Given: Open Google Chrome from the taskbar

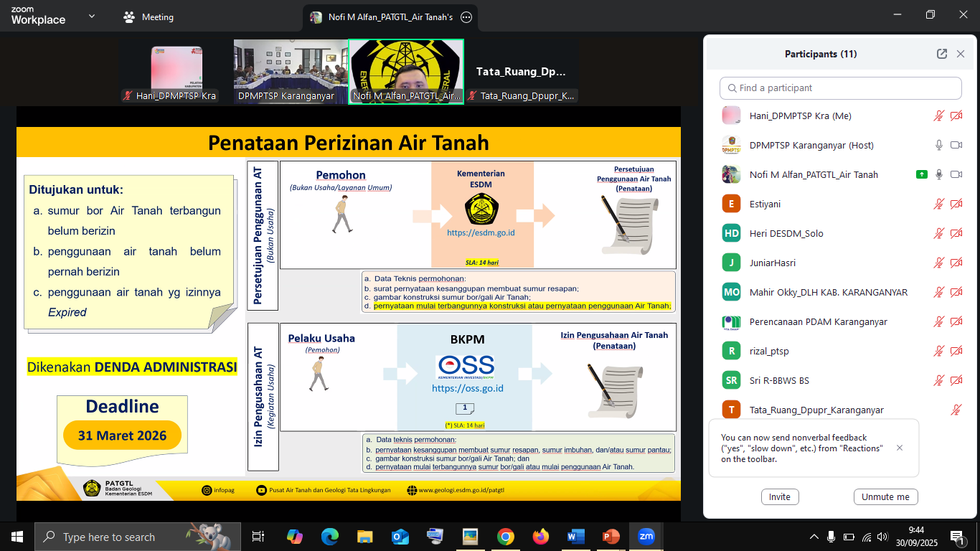Looking at the screenshot, I should pos(506,537).
